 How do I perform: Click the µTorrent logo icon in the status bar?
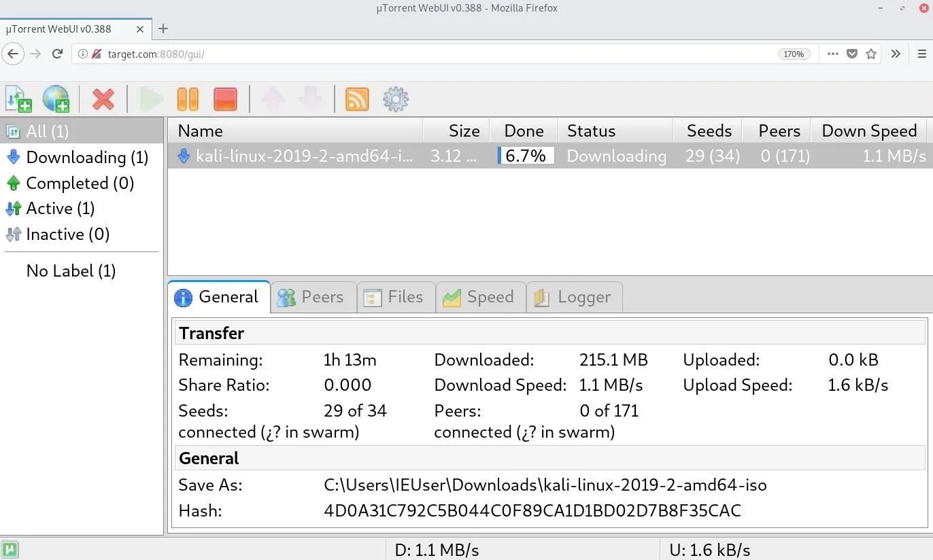pos(10,549)
